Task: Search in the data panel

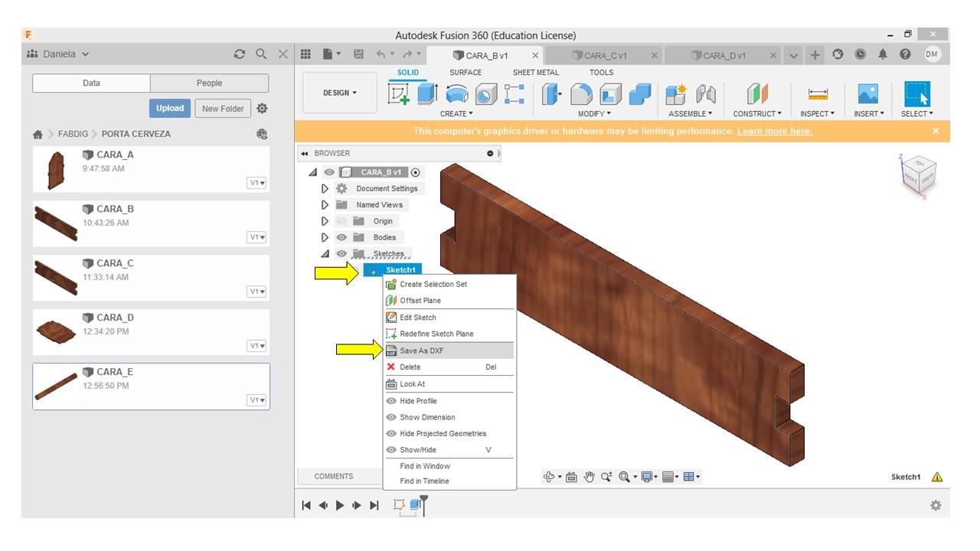Action: pos(261,54)
